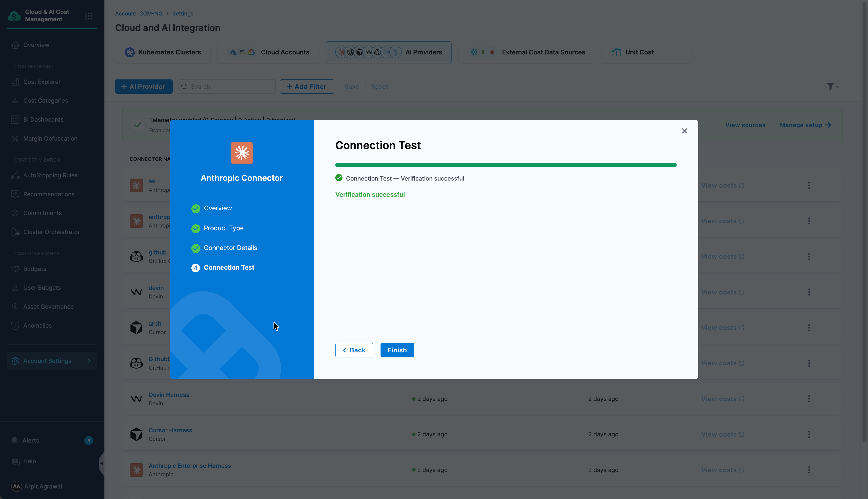Switch to the AI Providers tab
Image resolution: width=868 pixels, height=499 pixels.
click(x=389, y=52)
